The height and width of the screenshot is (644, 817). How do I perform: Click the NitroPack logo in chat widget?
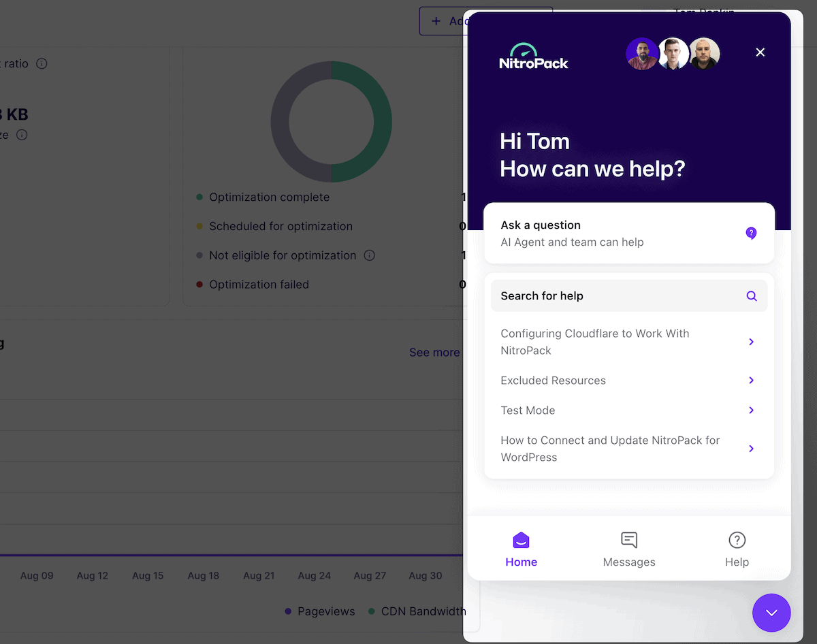point(534,56)
